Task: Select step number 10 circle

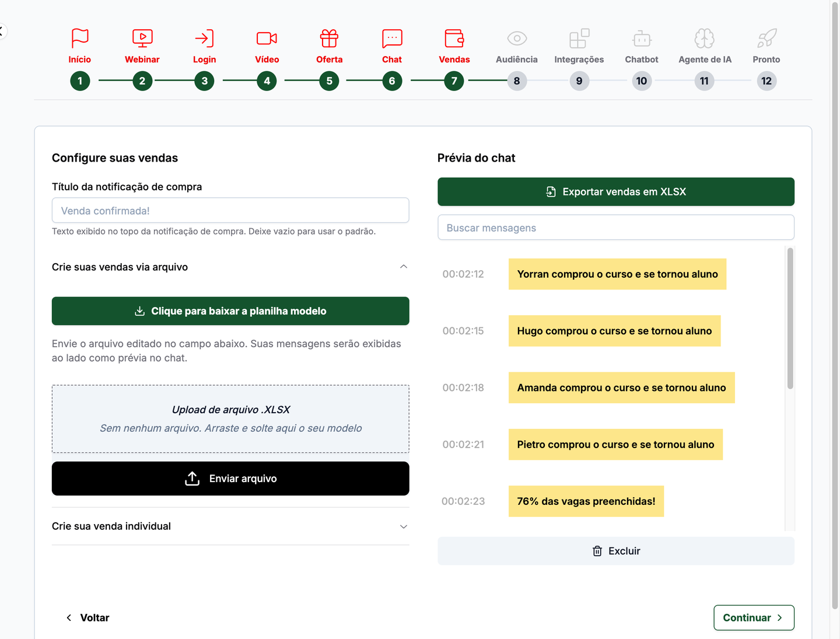Action: point(642,81)
